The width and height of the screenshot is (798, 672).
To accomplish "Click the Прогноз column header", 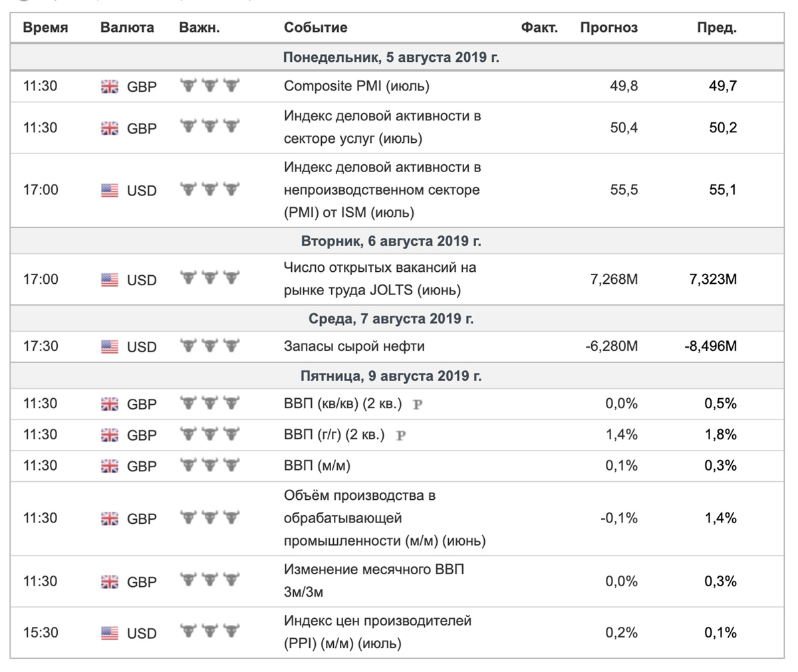I will [x=608, y=28].
